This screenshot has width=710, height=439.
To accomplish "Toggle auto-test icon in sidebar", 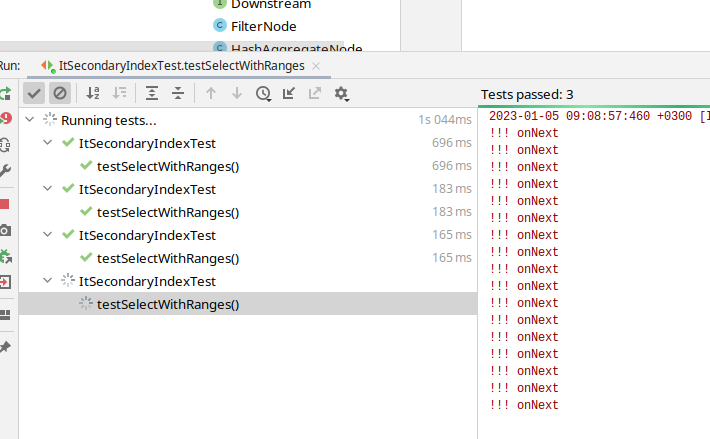I will click(x=5, y=145).
